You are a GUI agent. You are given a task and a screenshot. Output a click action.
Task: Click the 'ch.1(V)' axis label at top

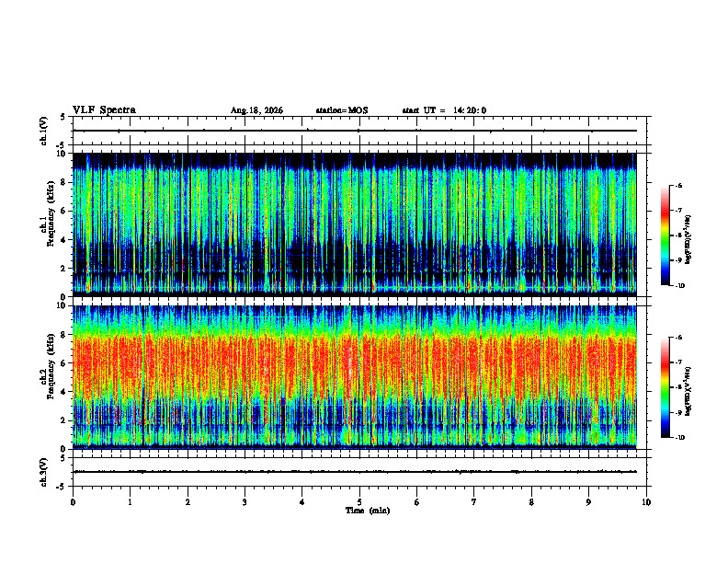(x=44, y=131)
